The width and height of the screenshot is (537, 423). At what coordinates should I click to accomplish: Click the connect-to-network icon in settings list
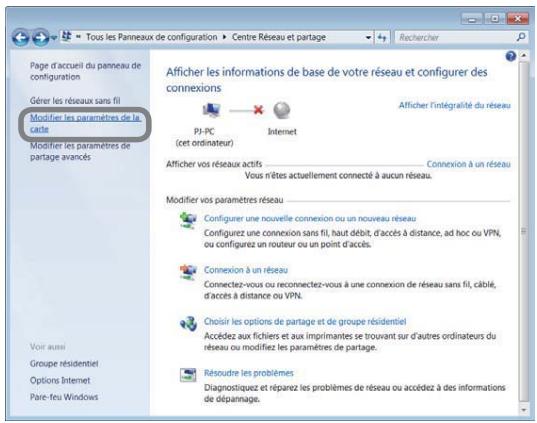coord(188,272)
